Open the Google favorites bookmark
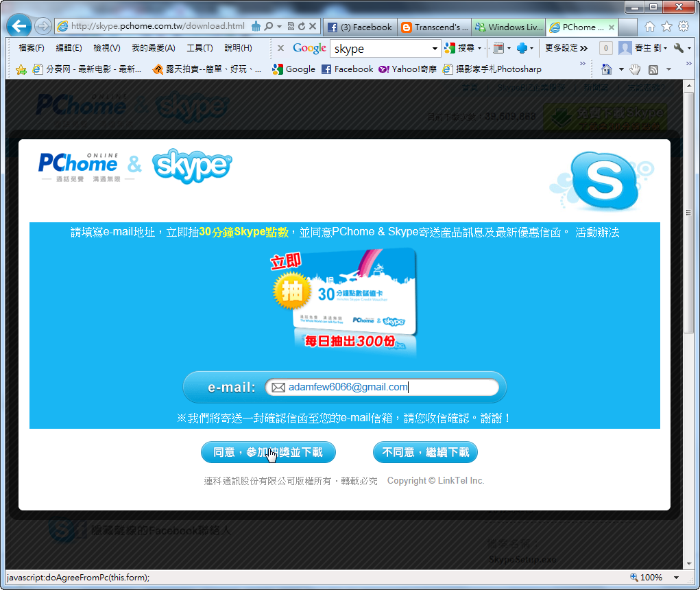The width and height of the screenshot is (700, 590). (293, 69)
